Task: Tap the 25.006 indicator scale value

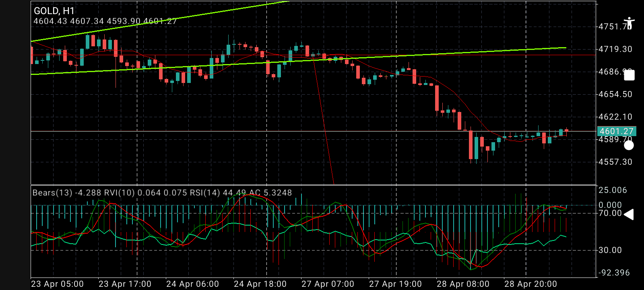Action: [x=613, y=190]
